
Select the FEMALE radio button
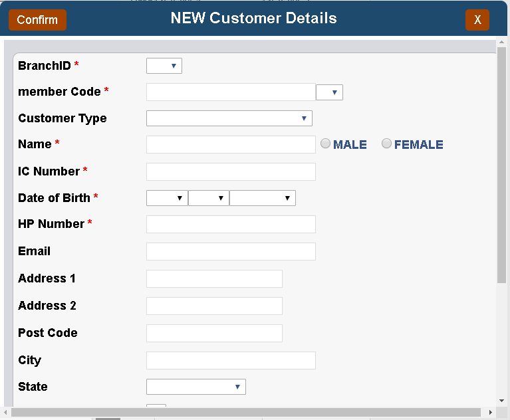click(386, 144)
